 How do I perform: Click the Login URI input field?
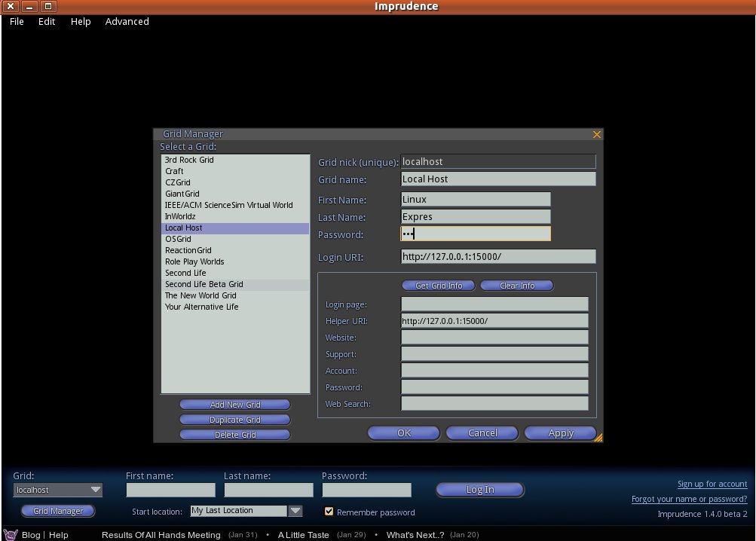pos(497,257)
